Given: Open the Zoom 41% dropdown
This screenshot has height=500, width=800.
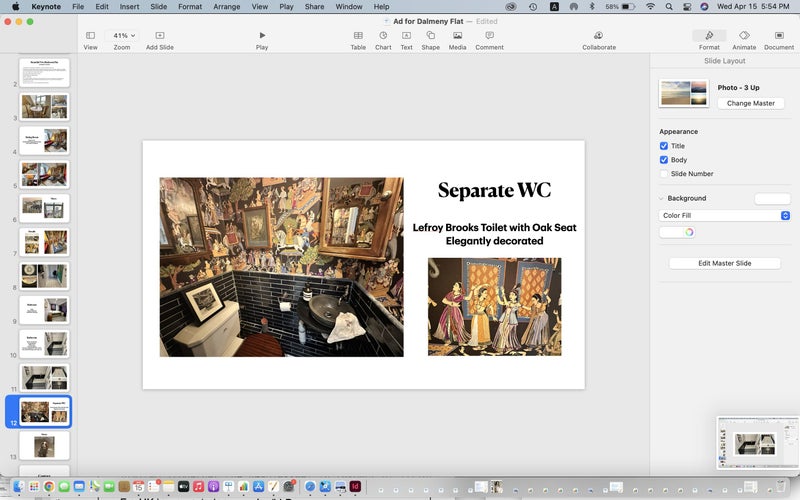Looking at the screenshot, I should (121, 36).
